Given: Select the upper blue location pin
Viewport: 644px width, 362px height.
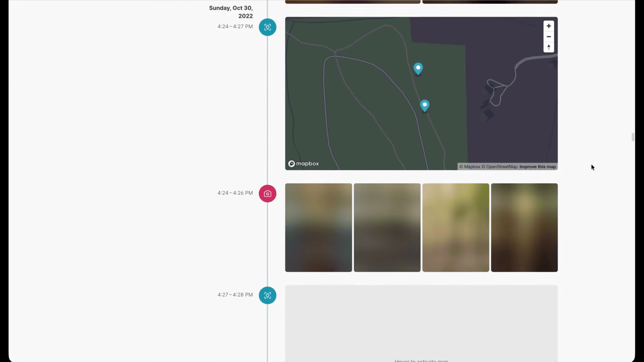Looking at the screenshot, I should point(418,68).
